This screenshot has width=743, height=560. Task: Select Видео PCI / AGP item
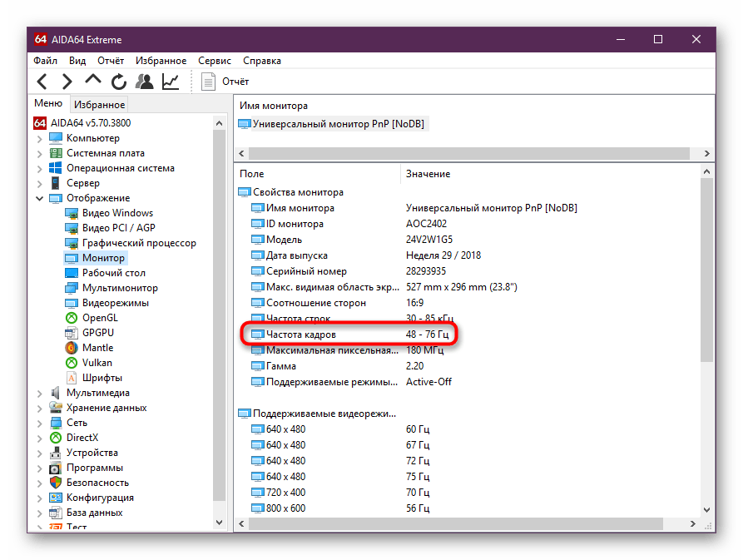tap(118, 228)
